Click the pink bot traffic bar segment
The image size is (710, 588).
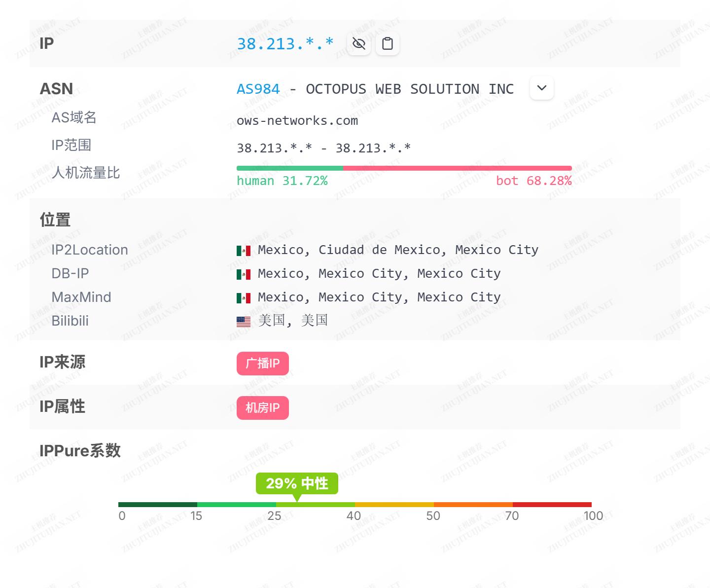click(457, 168)
